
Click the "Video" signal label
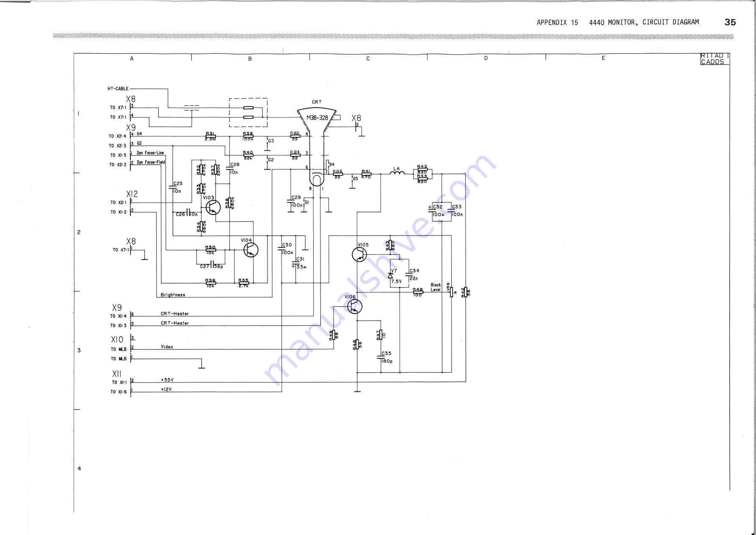[167, 347]
